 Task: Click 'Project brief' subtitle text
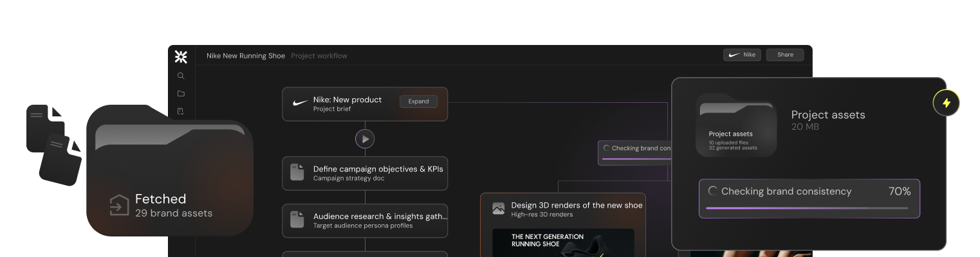[x=331, y=109]
